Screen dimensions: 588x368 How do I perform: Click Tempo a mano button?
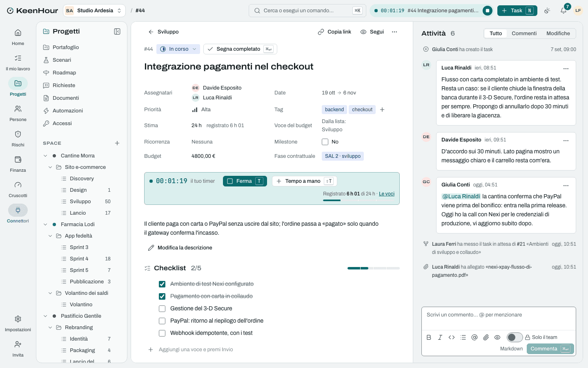click(x=305, y=181)
